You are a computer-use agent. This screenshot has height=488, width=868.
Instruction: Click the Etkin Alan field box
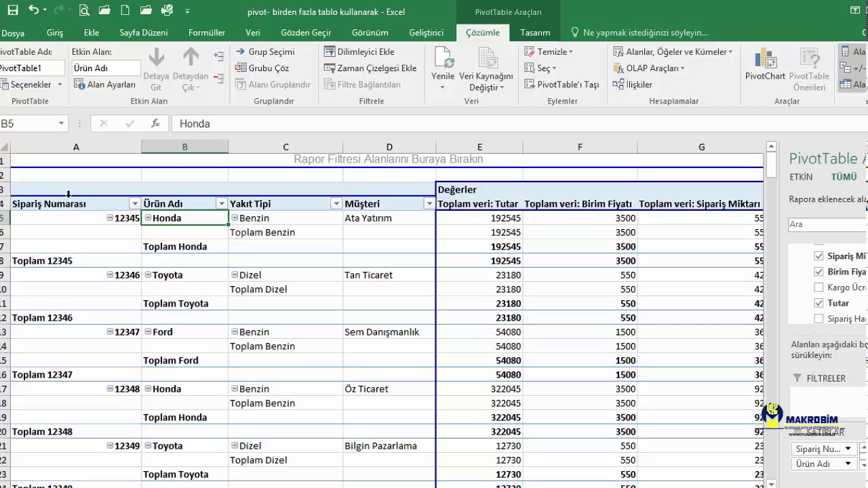(x=106, y=68)
